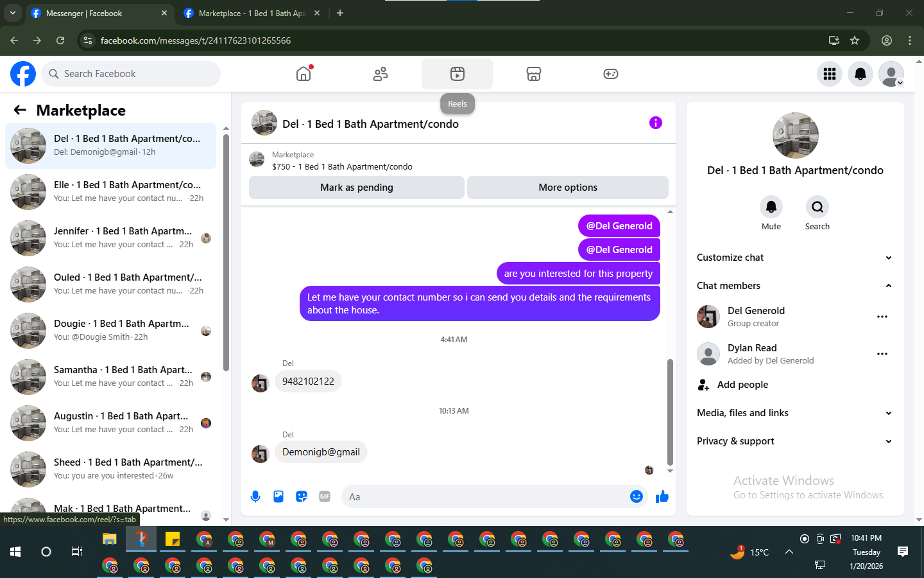
Task: Search in conversation using the magnifier icon
Action: pos(817,207)
